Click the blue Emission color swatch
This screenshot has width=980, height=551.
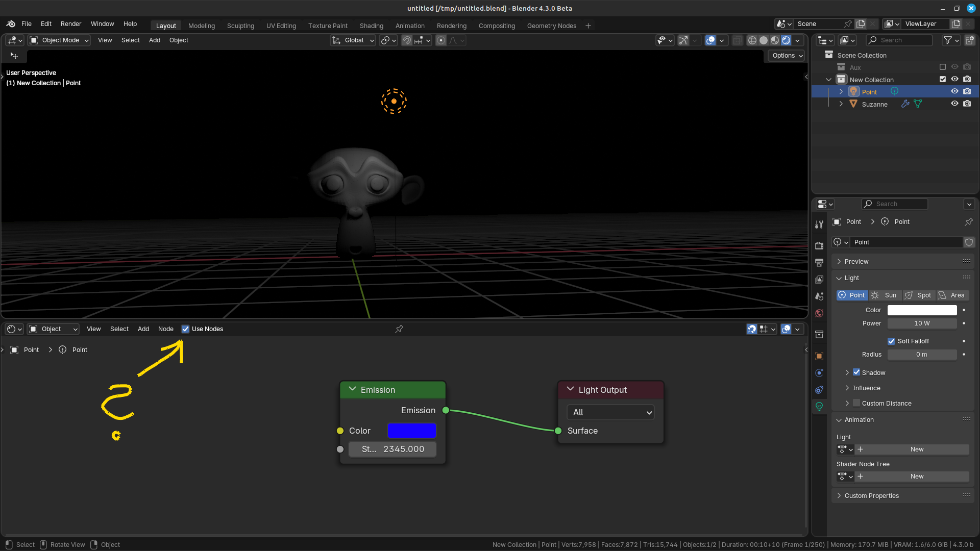[411, 431]
